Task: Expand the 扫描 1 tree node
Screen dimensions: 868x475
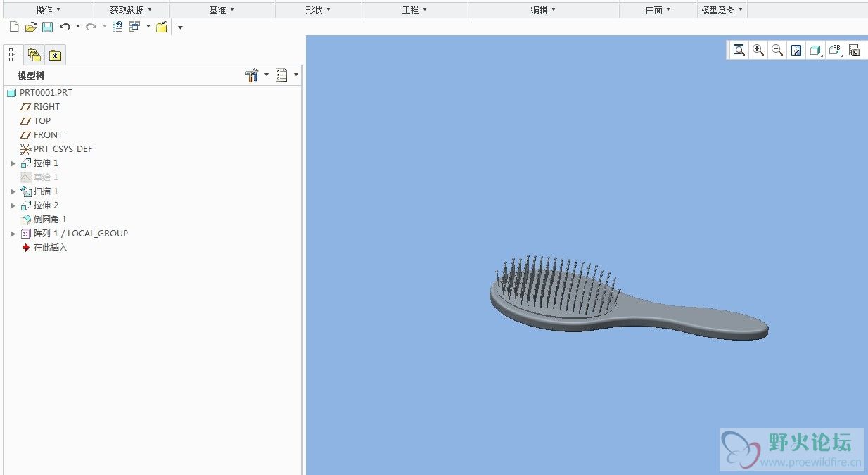Action: (x=13, y=191)
